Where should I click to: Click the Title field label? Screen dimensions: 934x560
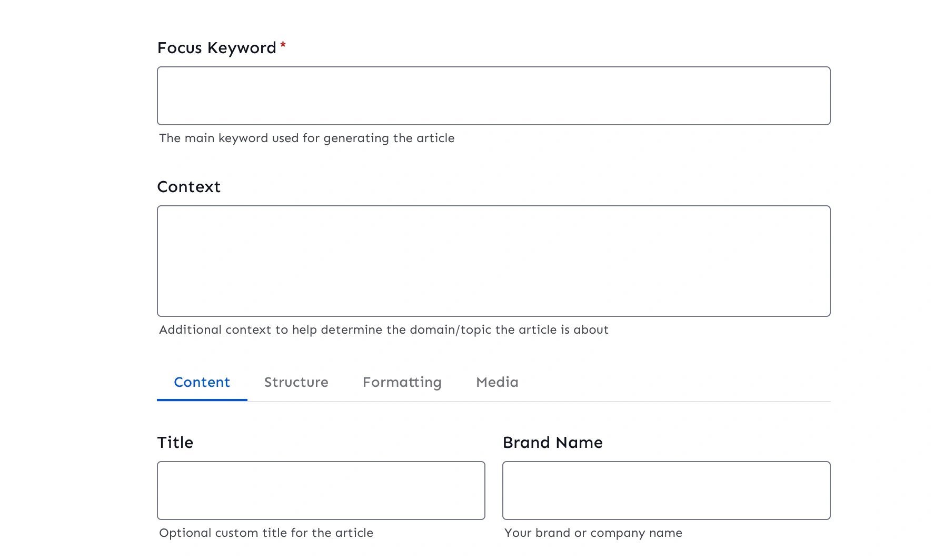175,443
